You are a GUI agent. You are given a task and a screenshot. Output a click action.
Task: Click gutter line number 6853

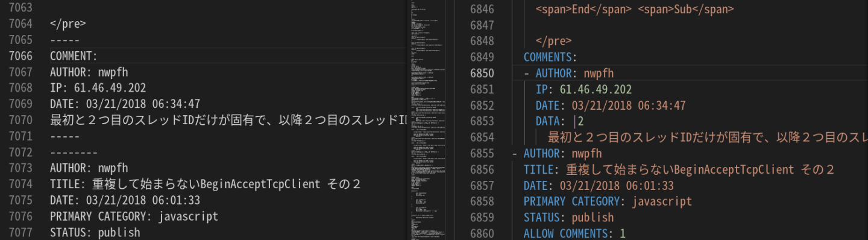[482, 121]
